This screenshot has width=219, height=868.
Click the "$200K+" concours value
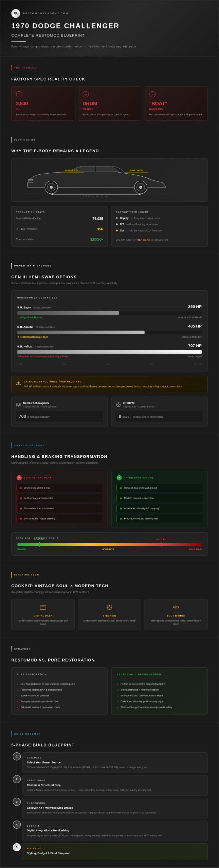tap(96, 239)
